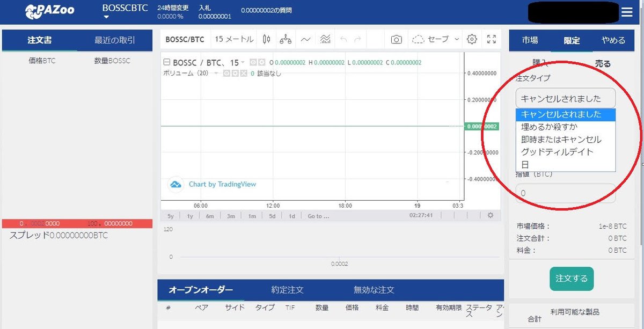Set chart range to 3m

(230, 216)
